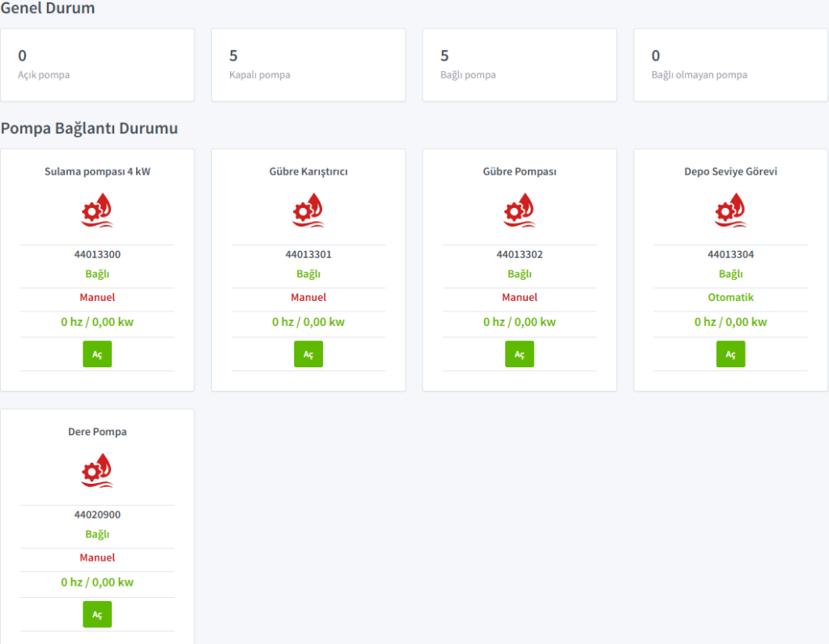Start Gübre Pompası using Aç button

(520, 354)
